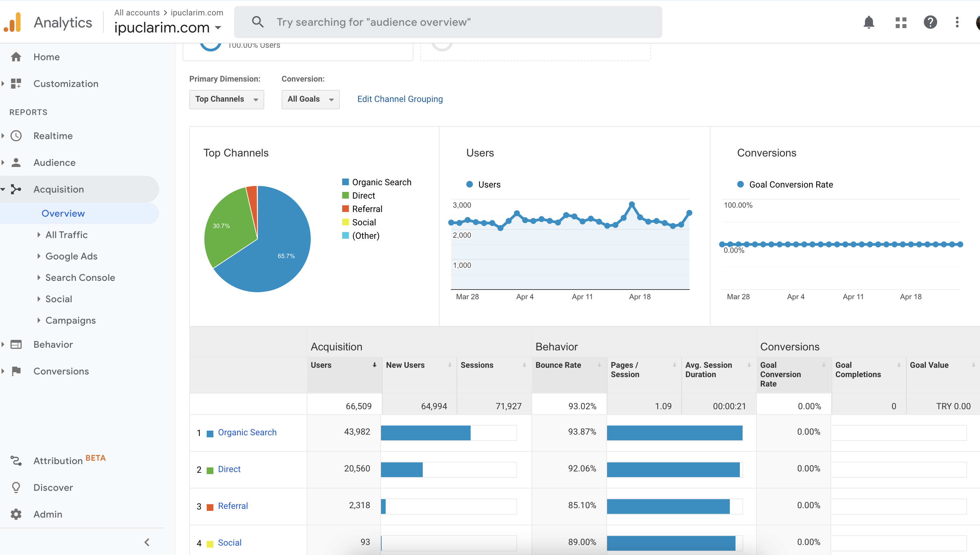This screenshot has width=980, height=555.
Task: Open the Organic Search channel link
Action: click(247, 432)
